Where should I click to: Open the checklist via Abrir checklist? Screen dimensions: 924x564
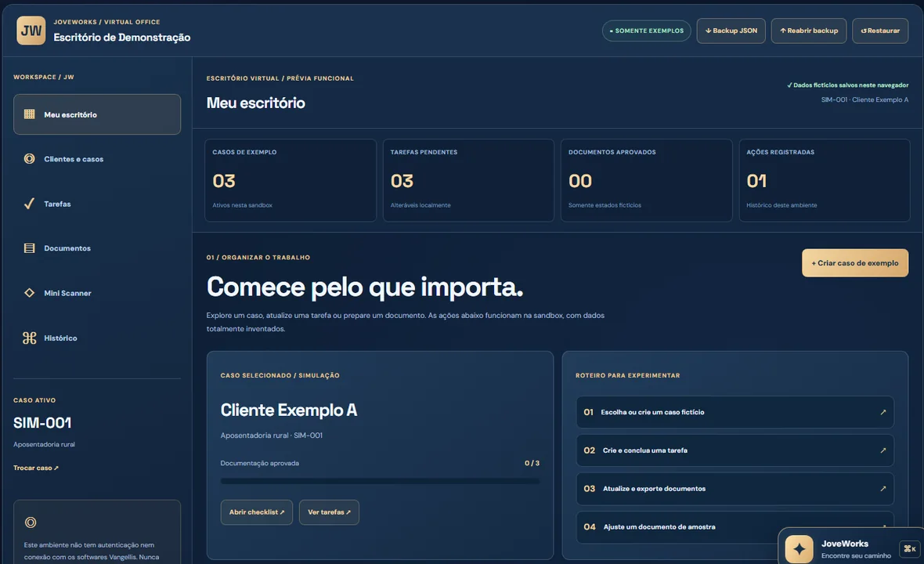pos(257,512)
